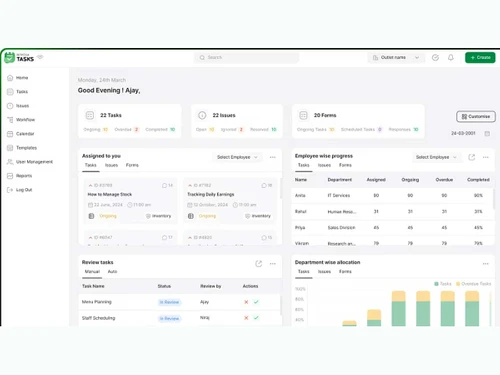500x375 pixels.
Task: Select Manual tab in Review tasks
Action: point(92,271)
